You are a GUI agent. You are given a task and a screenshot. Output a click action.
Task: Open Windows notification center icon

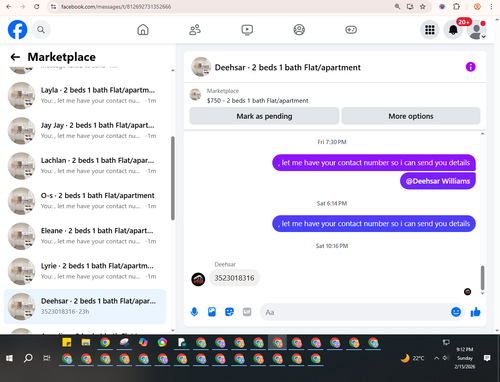point(487,358)
